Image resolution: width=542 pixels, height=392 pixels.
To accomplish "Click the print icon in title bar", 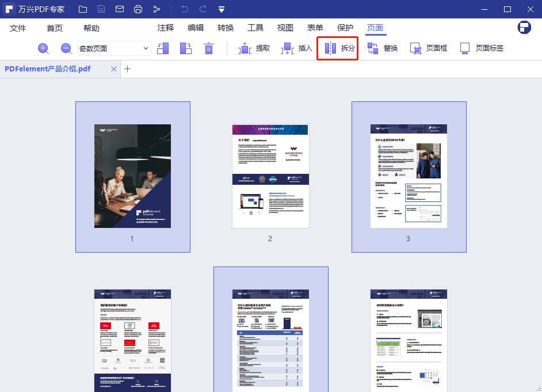I will (138, 9).
